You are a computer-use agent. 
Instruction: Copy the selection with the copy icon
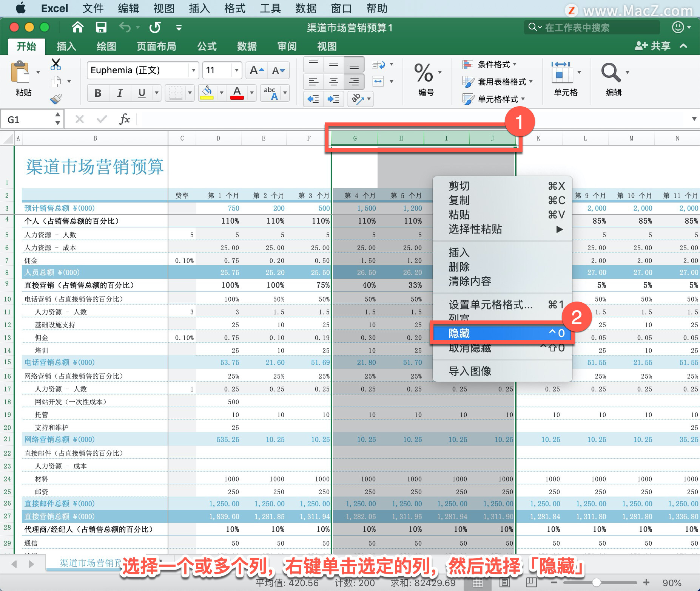pyautogui.click(x=56, y=81)
